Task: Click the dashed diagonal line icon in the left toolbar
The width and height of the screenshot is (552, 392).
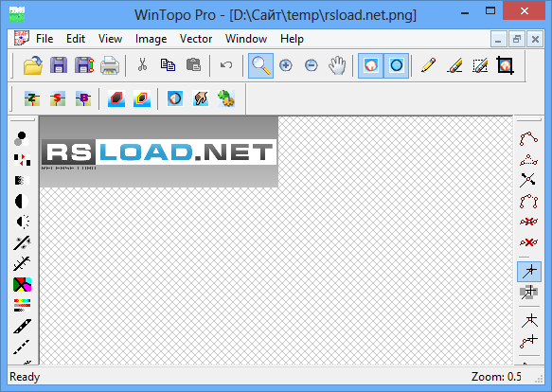Action: 22,347
